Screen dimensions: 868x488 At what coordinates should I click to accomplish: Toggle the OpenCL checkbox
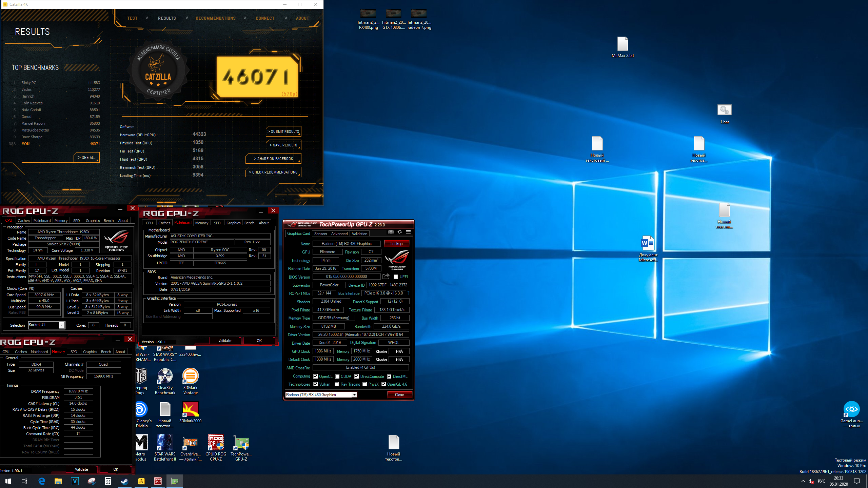click(x=316, y=377)
